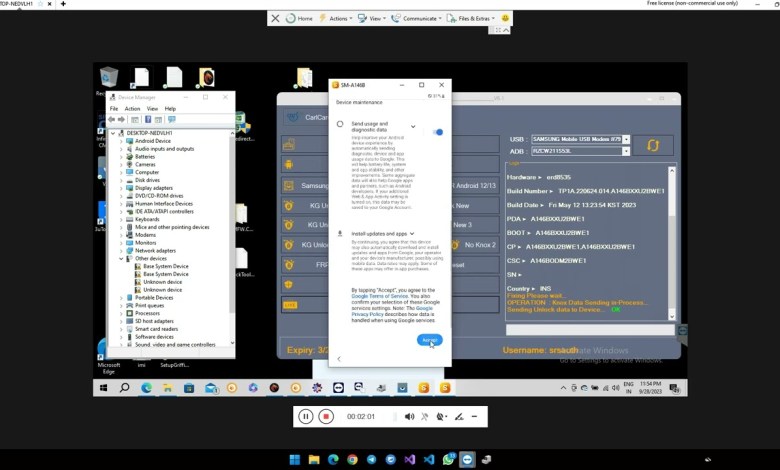Click the fullscreen icon below remote toolbar
The width and height of the screenshot is (780, 470).
click(498, 30)
